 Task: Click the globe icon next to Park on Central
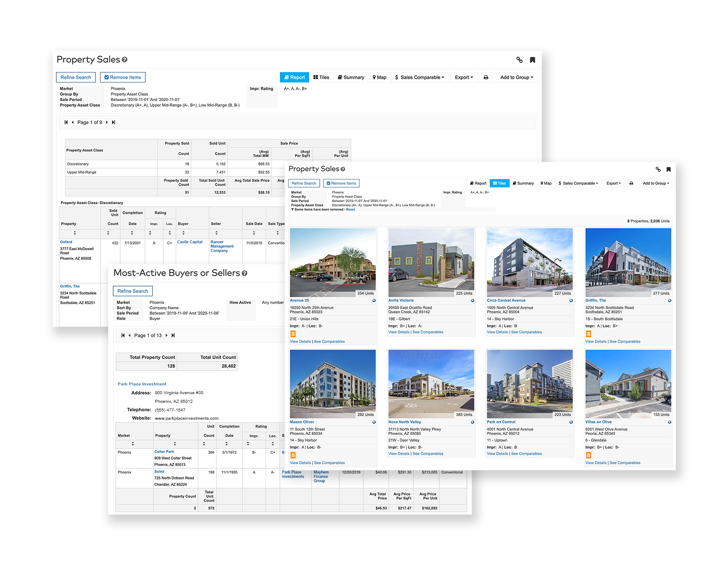pos(571,422)
